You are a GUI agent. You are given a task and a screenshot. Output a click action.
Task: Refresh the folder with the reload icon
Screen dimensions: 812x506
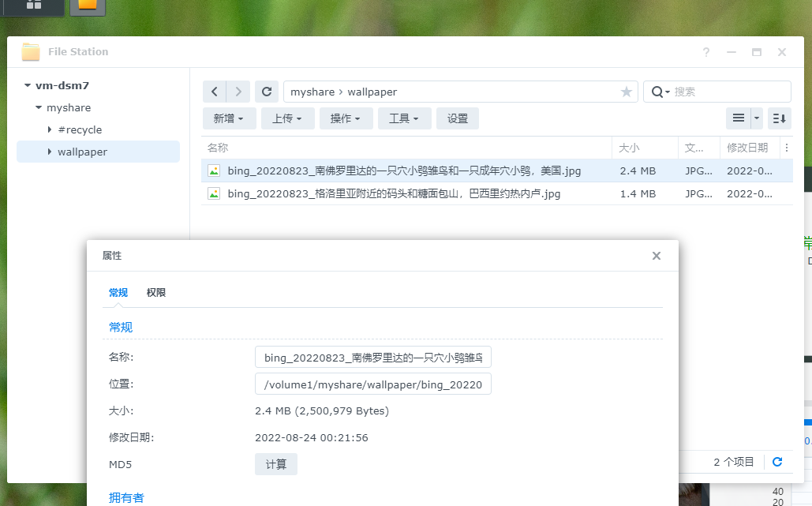pyautogui.click(x=267, y=92)
